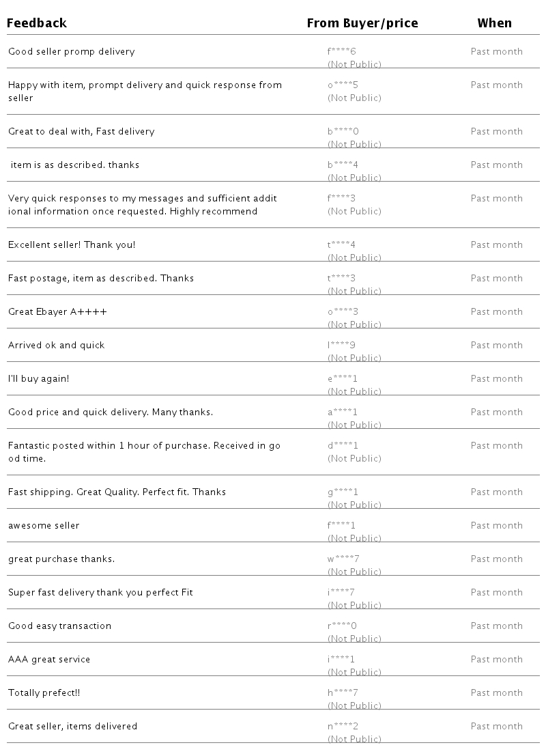546x756 pixels.
Task: Click buyer f****3 username
Action: point(342,199)
